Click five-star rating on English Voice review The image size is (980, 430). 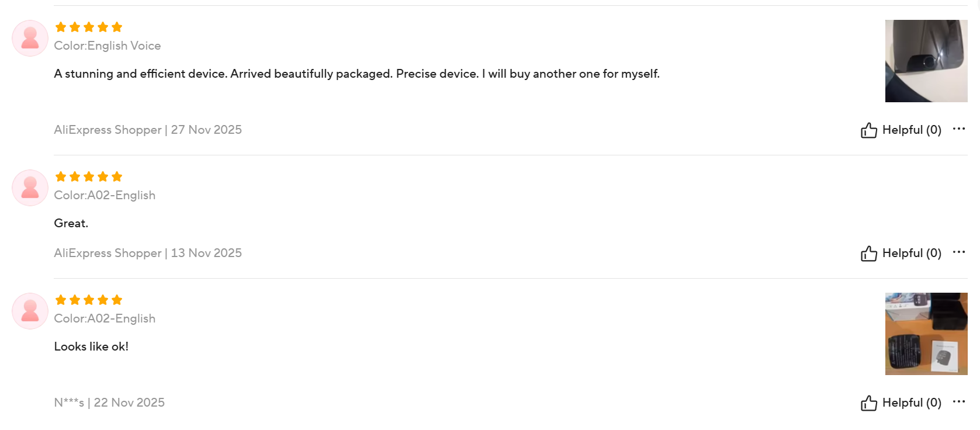tap(88, 27)
